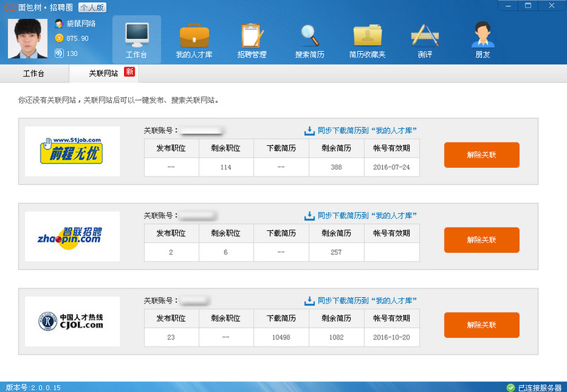Click the 面包树 app logo icon

pos(10,7)
